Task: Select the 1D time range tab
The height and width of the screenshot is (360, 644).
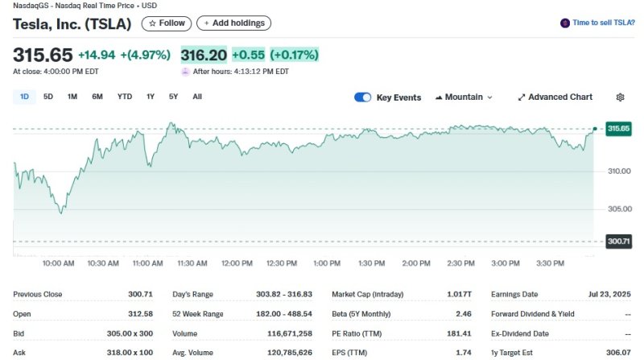Action: [24, 97]
